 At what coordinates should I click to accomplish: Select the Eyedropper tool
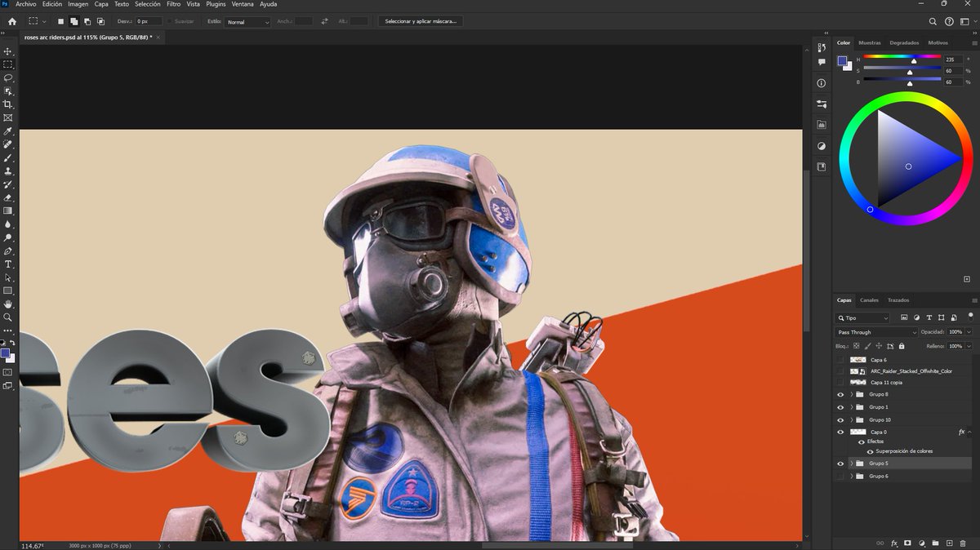[8, 131]
